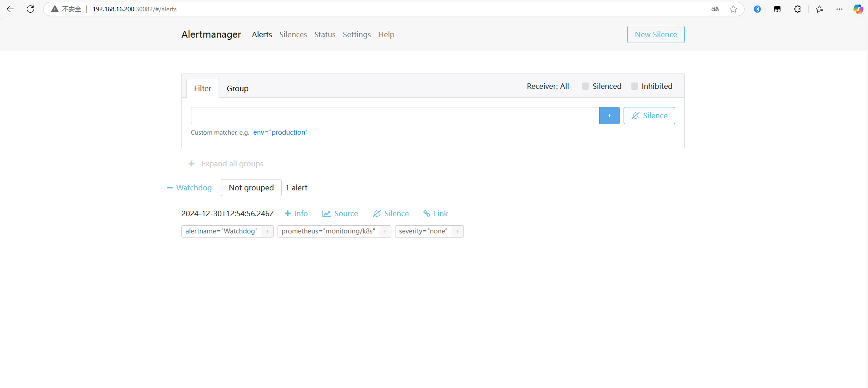The width and height of the screenshot is (868, 388).
Task: Apply the env="production" example matcher
Action: click(x=280, y=132)
